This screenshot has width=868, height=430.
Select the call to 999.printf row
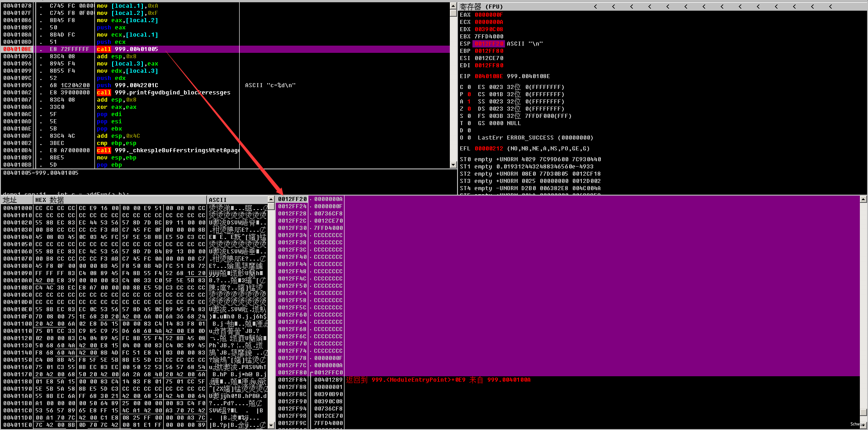pyautogui.click(x=225, y=93)
